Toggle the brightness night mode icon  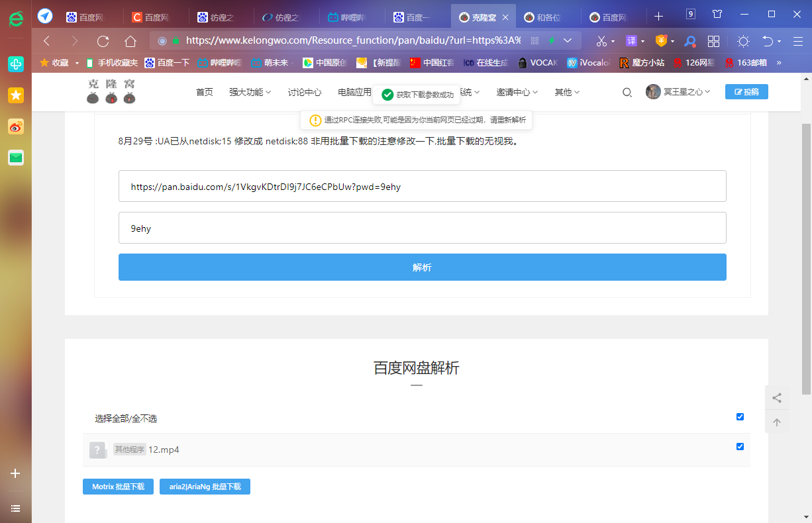click(x=743, y=42)
